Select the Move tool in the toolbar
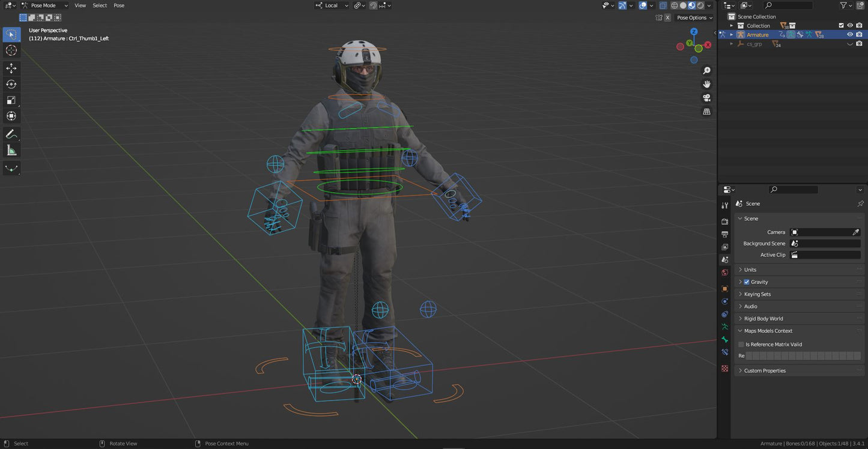Screen dimensions: 868x449 pos(11,68)
